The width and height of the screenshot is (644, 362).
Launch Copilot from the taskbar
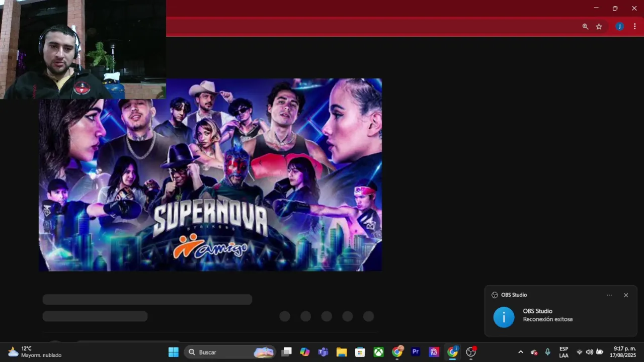click(305, 352)
